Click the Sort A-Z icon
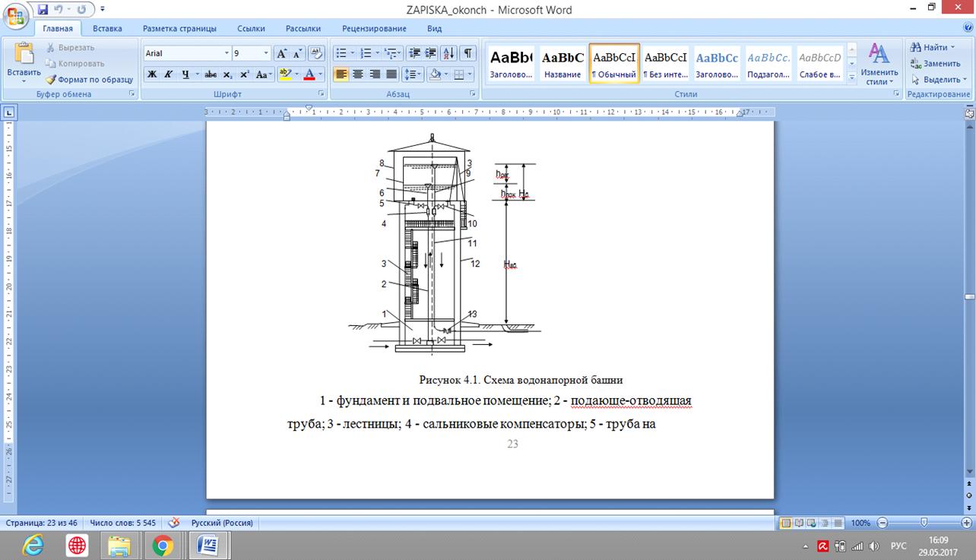976x560 pixels. click(448, 53)
